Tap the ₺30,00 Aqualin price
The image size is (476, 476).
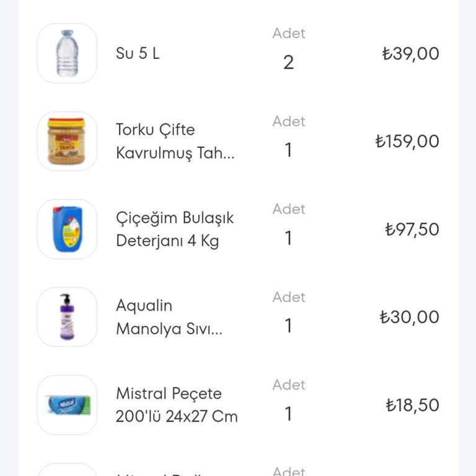pyautogui.click(x=410, y=317)
